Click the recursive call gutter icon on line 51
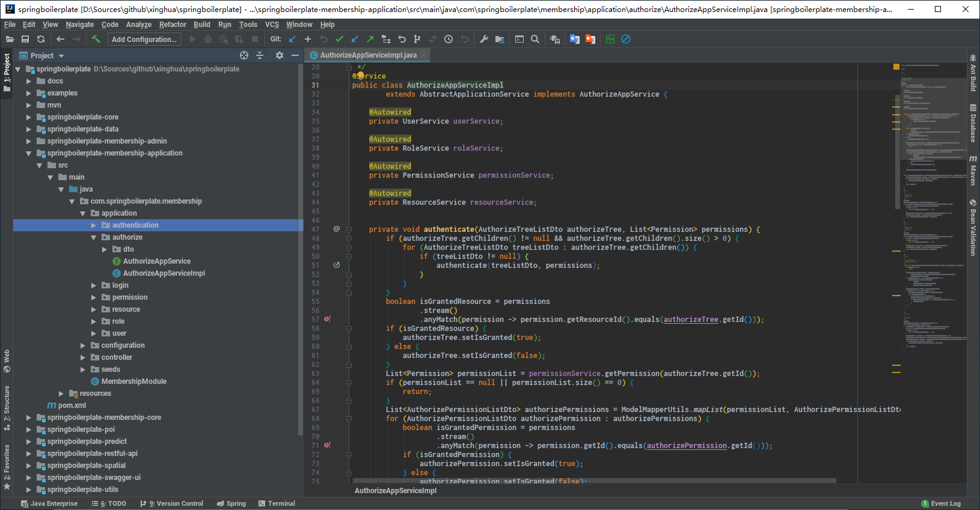The height and width of the screenshot is (510, 980). 337,265
